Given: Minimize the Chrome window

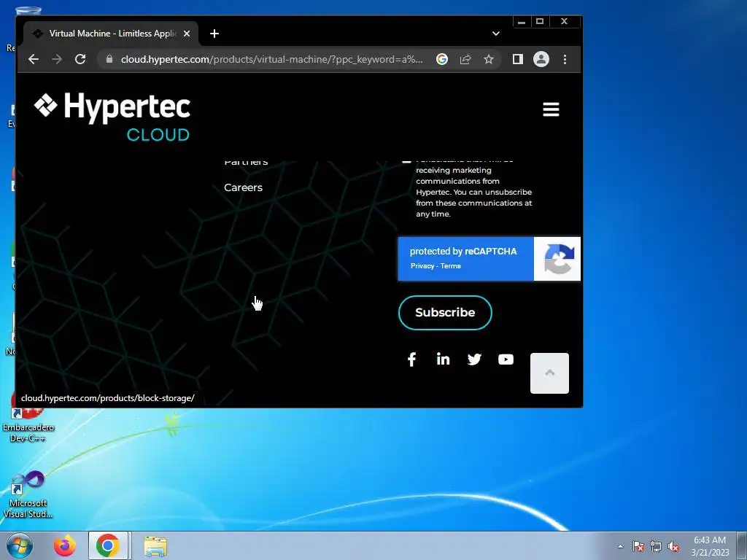Looking at the screenshot, I should pyautogui.click(x=522, y=21).
